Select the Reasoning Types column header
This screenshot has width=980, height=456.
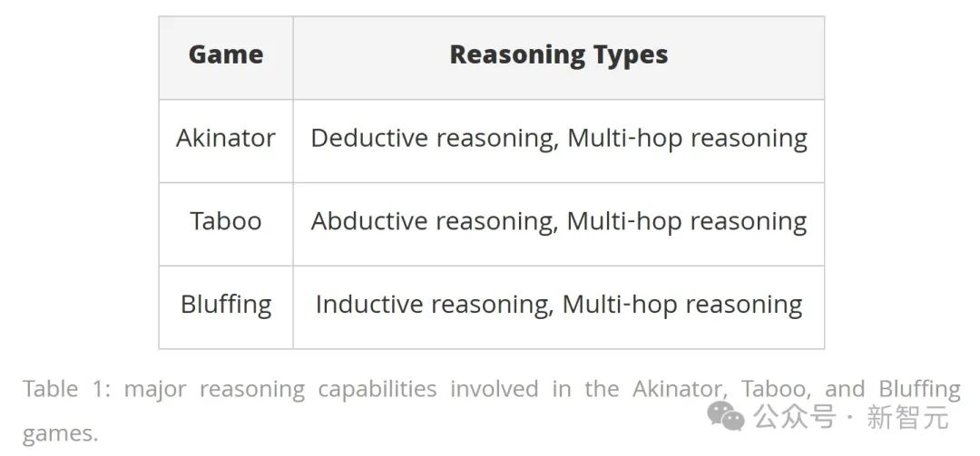tap(559, 54)
